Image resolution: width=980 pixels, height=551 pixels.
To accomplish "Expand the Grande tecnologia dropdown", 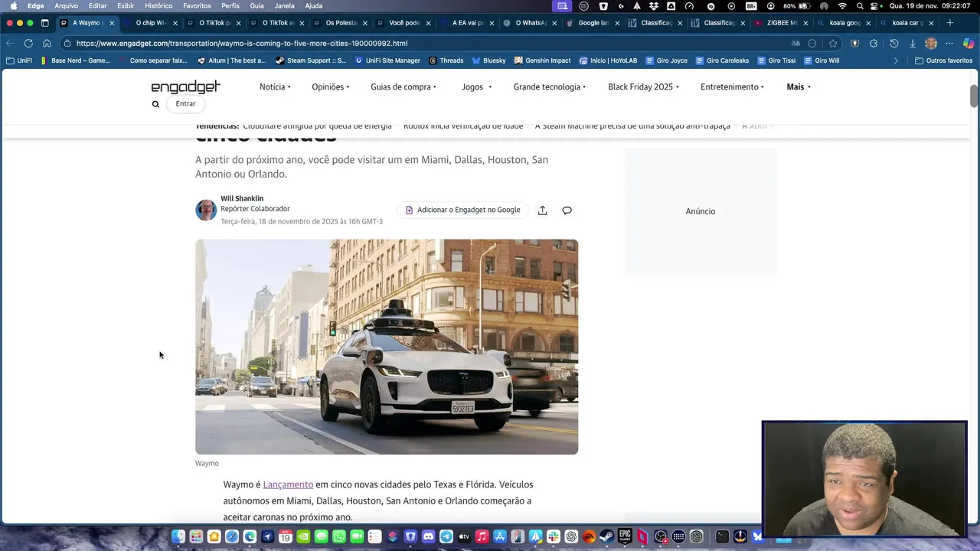I will (x=549, y=87).
